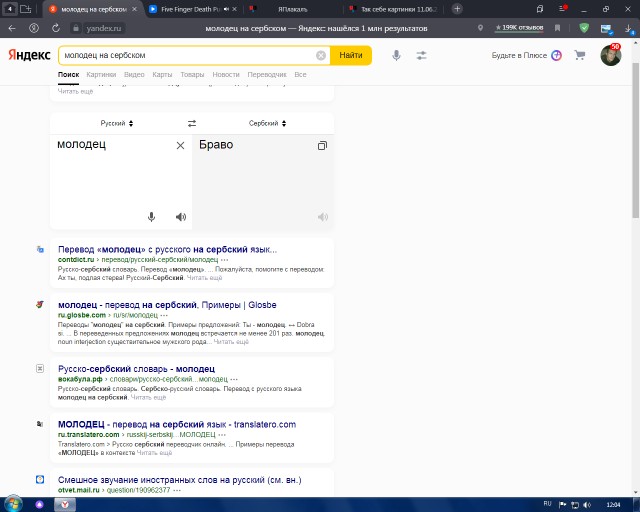640x512 pixels.
Task: Open more options for otvet.mail.ru result
Action: [177, 490]
